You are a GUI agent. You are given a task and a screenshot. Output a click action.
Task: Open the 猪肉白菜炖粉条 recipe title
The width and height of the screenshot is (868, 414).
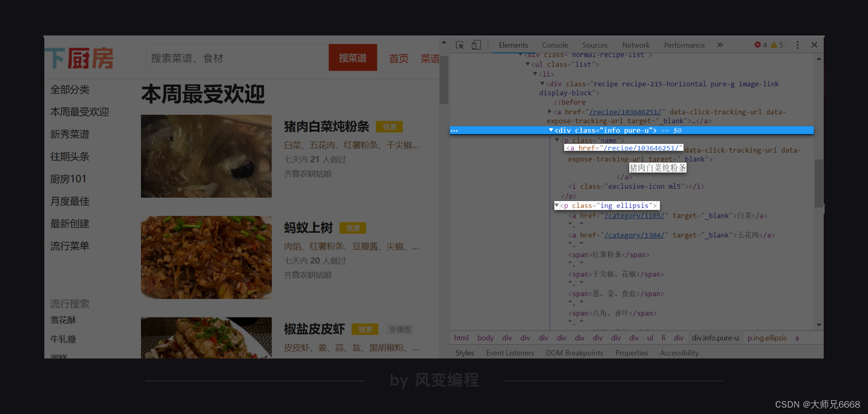pyautogui.click(x=326, y=127)
